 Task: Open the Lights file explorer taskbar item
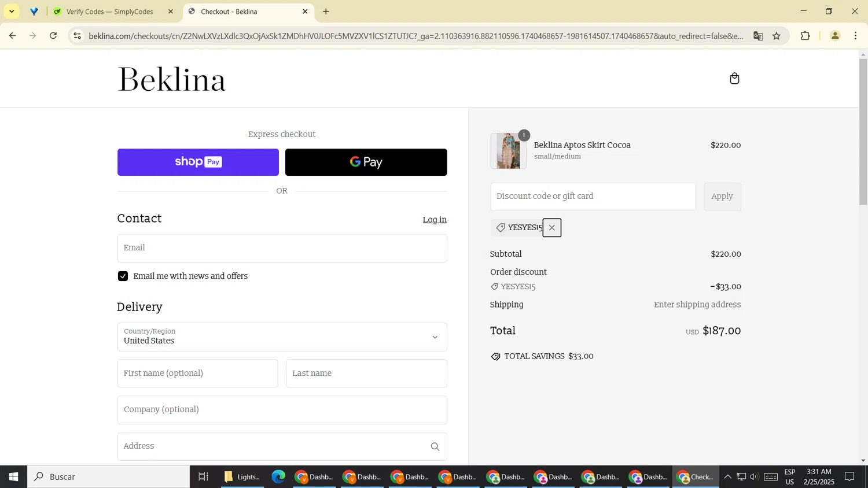(242, 477)
